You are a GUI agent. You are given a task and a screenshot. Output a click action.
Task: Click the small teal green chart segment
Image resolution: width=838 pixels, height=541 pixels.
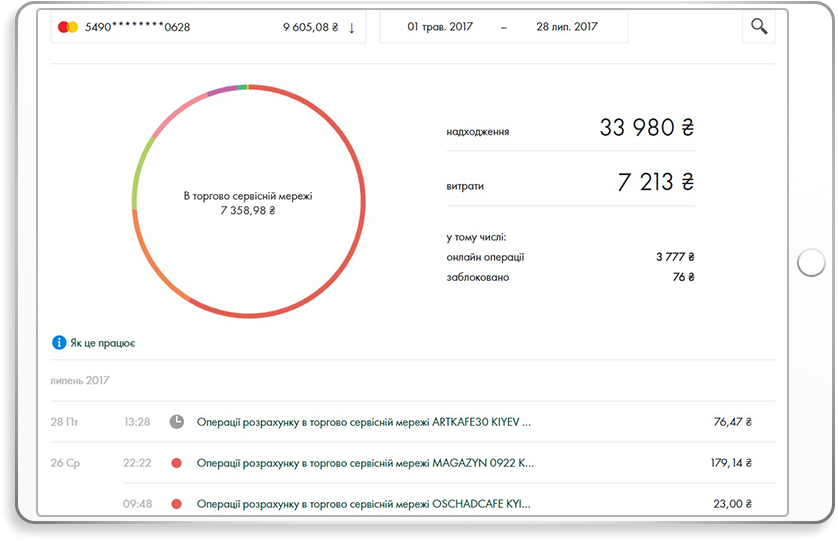coord(242,87)
